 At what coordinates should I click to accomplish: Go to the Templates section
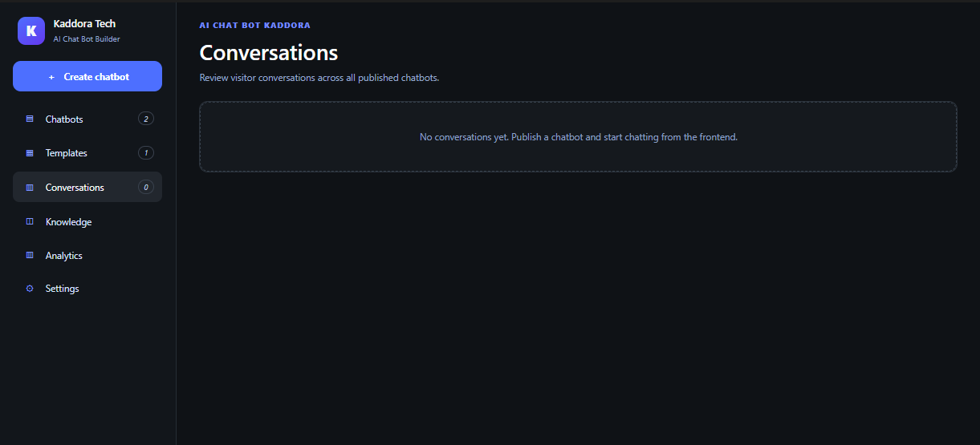pos(87,153)
